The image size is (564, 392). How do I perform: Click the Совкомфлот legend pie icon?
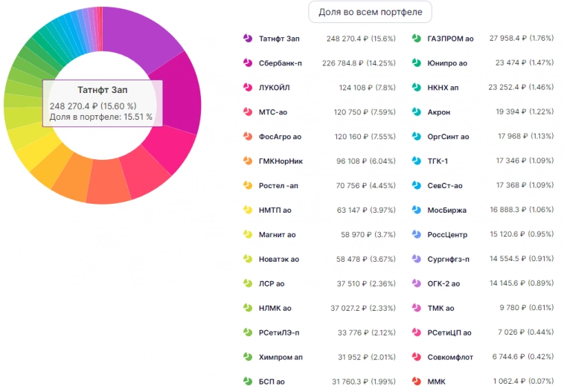417,357
